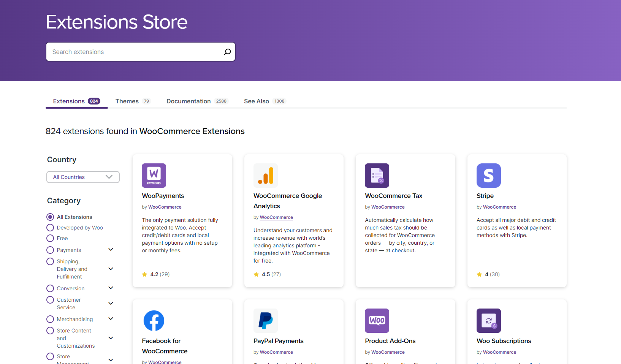Switch to the Documentation tab
Image resolution: width=621 pixels, height=364 pixels.
[197, 101]
